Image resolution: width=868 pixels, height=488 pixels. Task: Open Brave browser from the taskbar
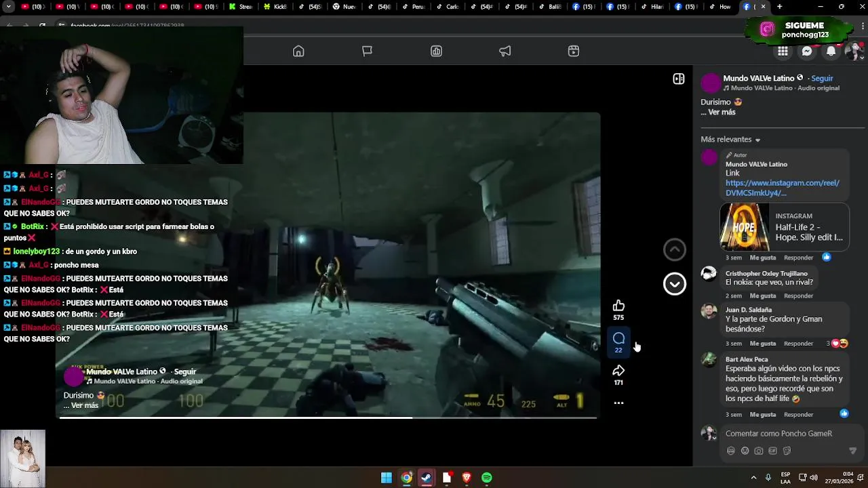[467, 478]
